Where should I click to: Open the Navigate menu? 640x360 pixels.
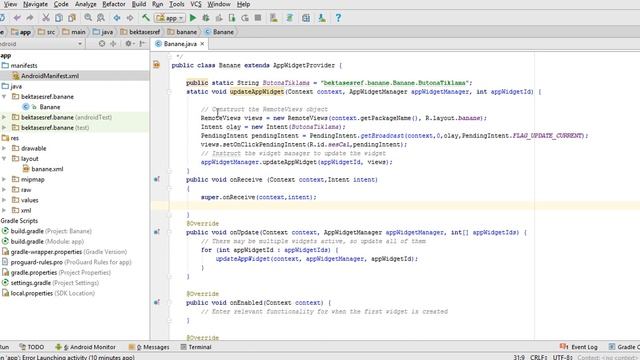click(35, 4)
